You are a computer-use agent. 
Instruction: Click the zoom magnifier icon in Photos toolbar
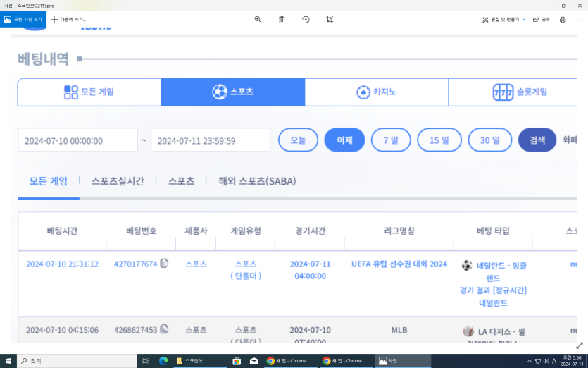pyautogui.click(x=258, y=20)
